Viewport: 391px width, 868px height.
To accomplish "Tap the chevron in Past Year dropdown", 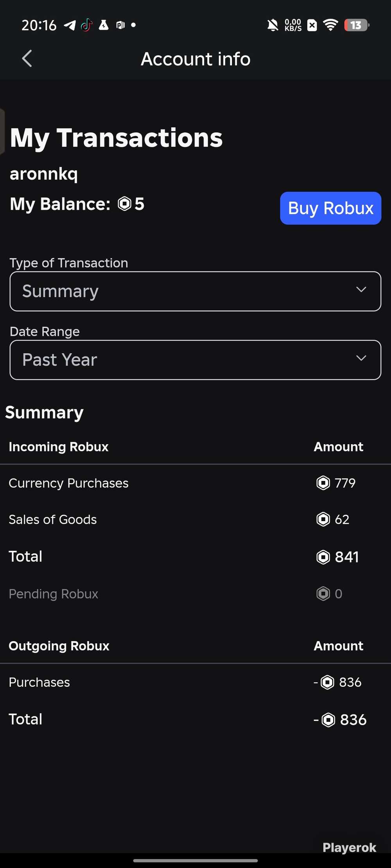I will pyautogui.click(x=361, y=358).
